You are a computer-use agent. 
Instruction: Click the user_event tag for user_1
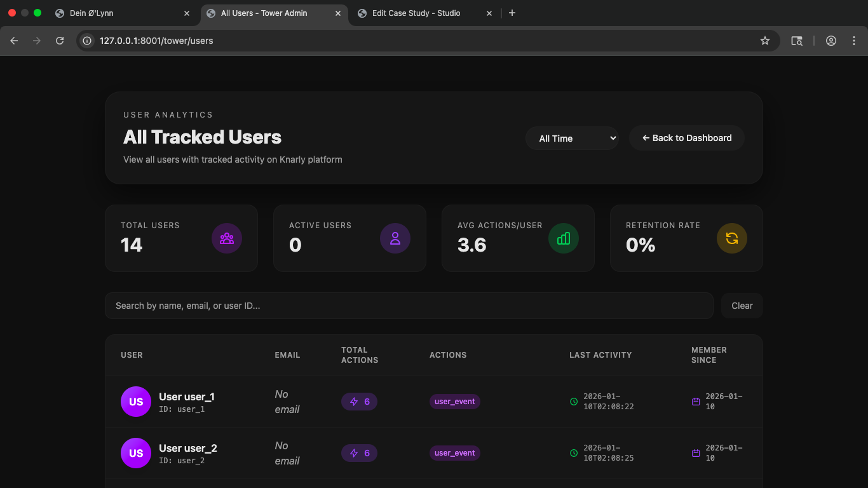click(454, 402)
